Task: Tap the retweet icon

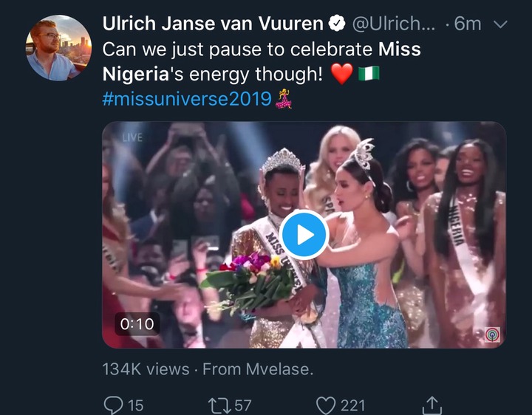Action: pyautogui.click(x=219, y=405)
